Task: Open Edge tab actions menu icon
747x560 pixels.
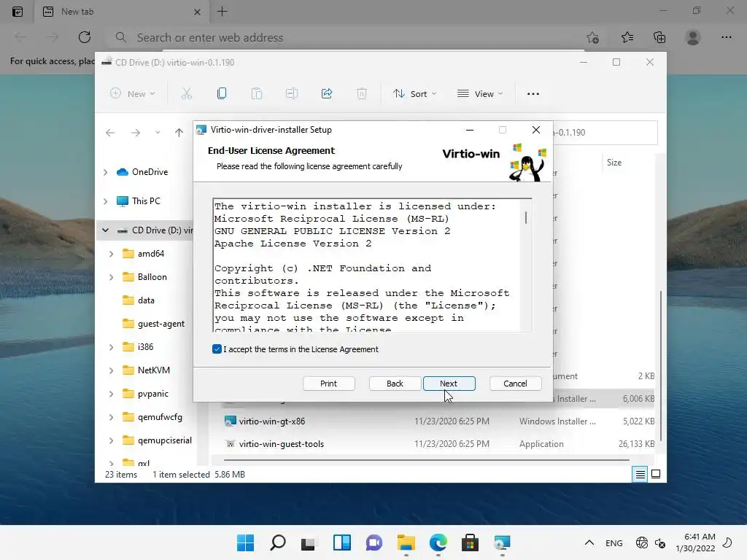Action: [x=18, y=12]
